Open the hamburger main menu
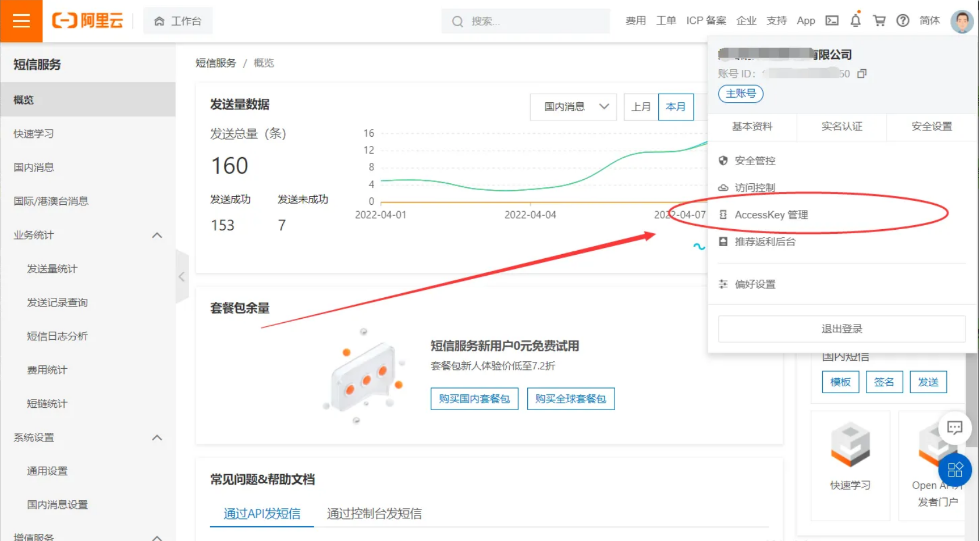Screen dimensions: 980x541 pos(21,21)
